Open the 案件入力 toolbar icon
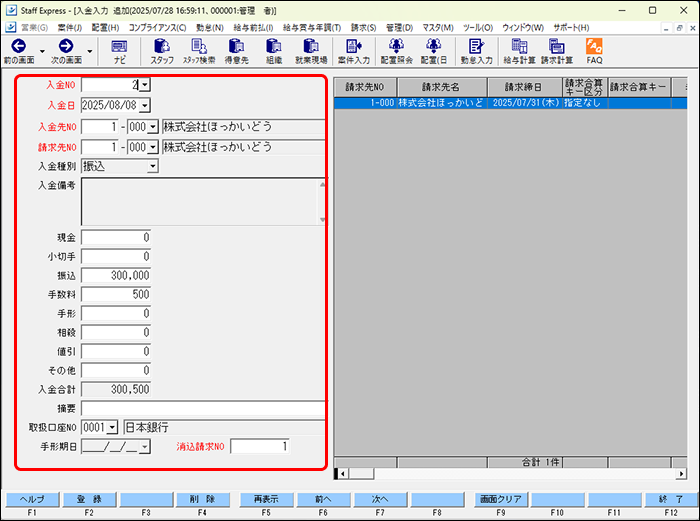The image size is (700, 521). click(x=354, y=46)
